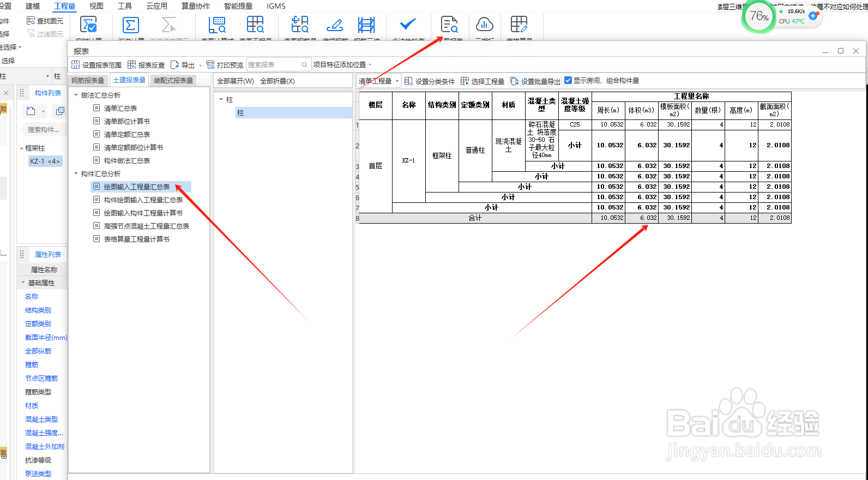
Task: Open the 视图 ribbon tab
Action: [x=96, y=6]
